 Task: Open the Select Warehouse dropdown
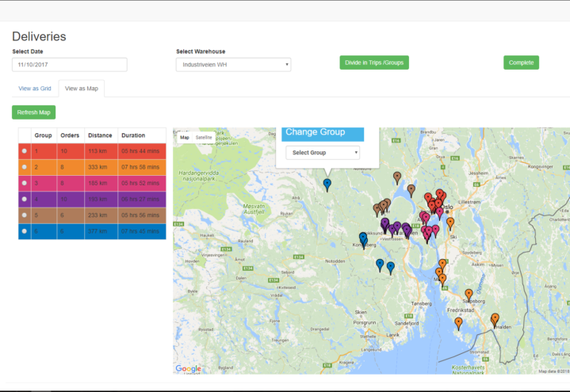coord(233,65)
